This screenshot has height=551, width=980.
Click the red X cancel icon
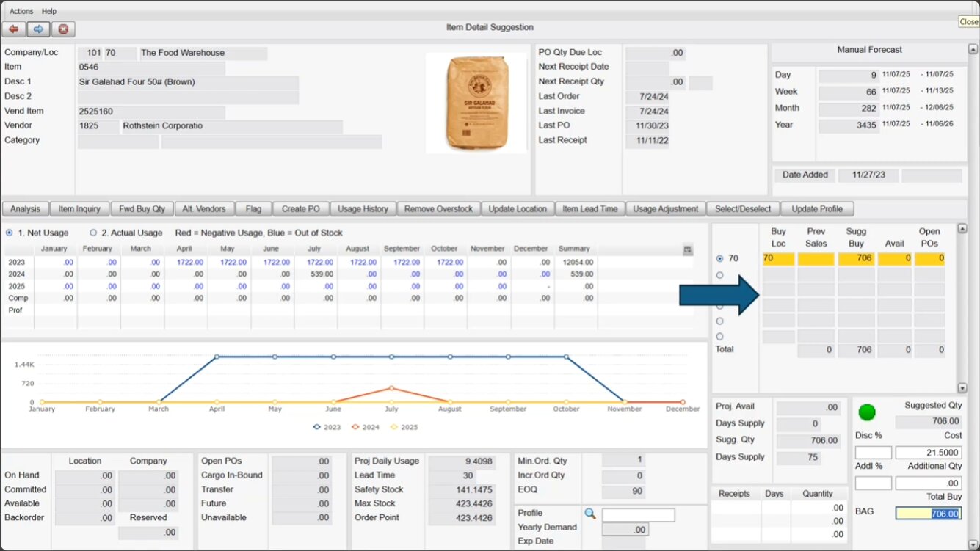pyautogui.click(x=63, y=29)
